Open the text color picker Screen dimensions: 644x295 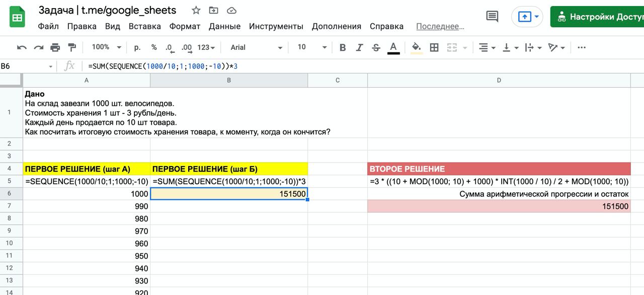coord(393,48)
